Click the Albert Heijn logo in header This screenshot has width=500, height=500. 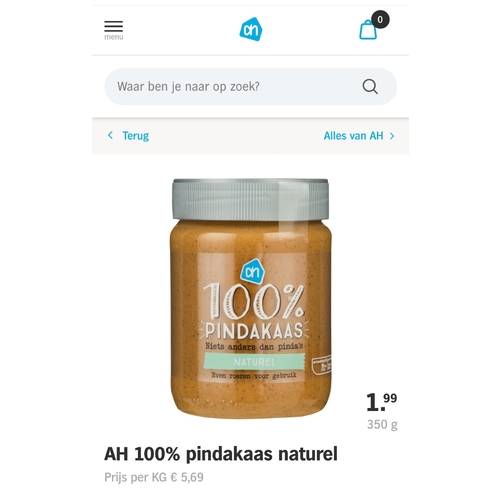click(251, 29)
